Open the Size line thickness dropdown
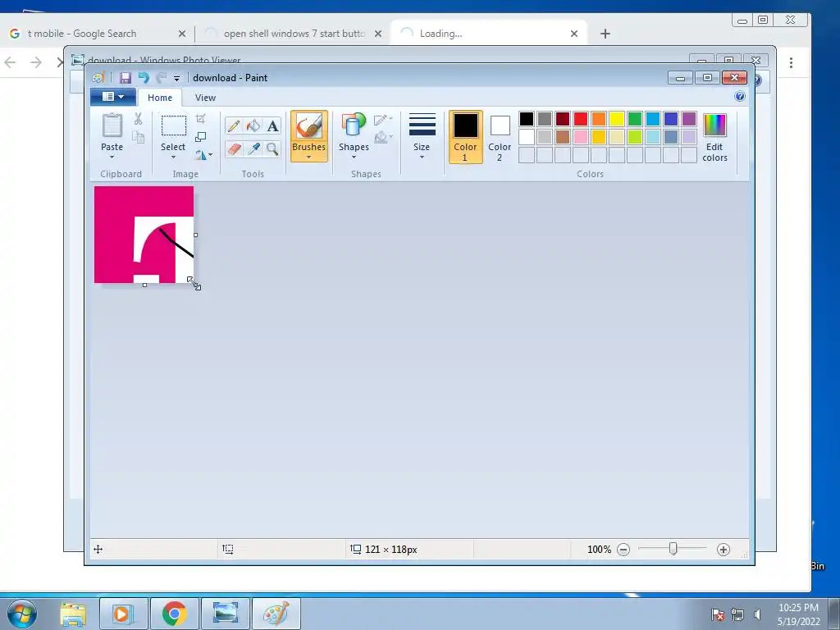840x630 pixels. (422, 137)
